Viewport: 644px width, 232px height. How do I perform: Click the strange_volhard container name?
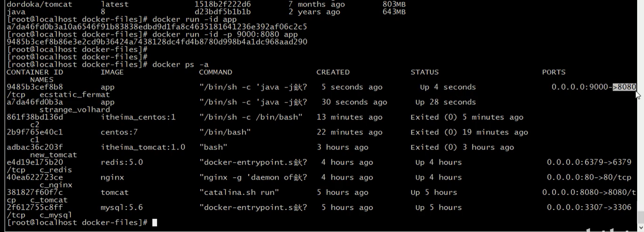(x=74, y=110)
